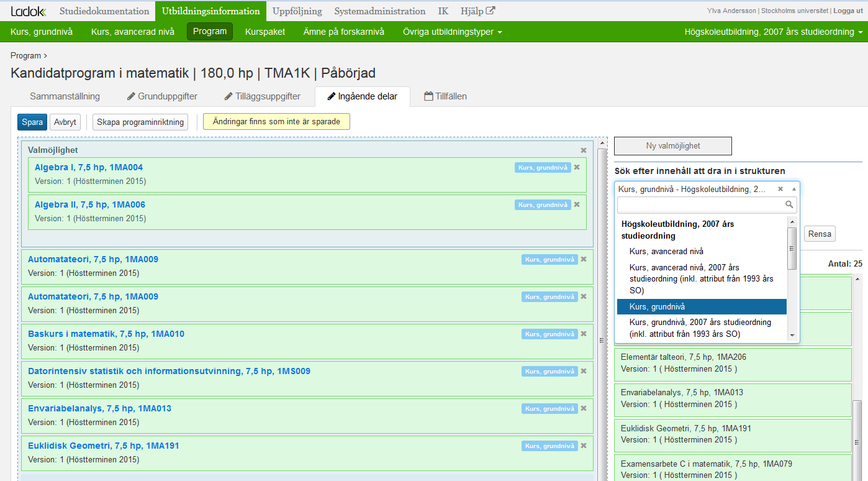This screenshot has width=868, height=481.
Task: Select Kurs, avancerad nivå option in list
Action: pyautogui.click(x=702, y=252)
